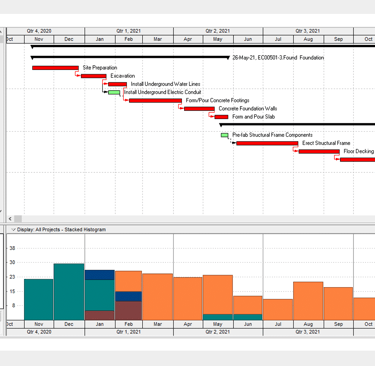Click the Floor Decking label

click(x=359, y=151)
